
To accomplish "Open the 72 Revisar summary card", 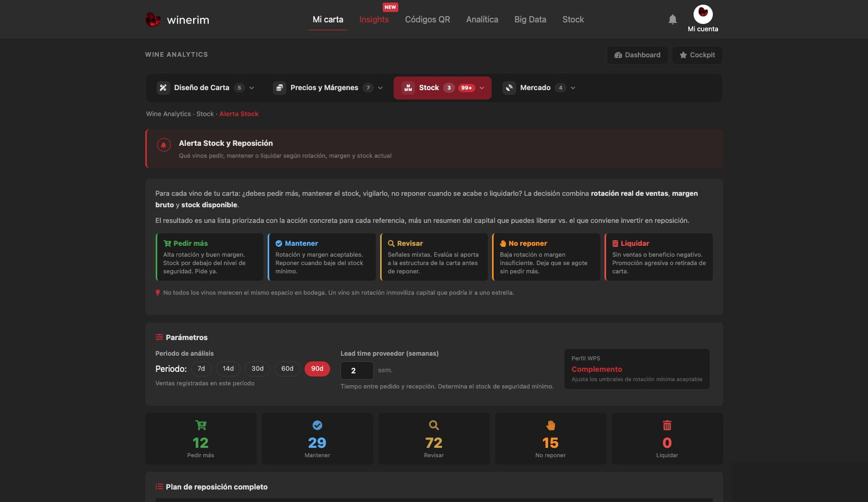I will 434,438.
